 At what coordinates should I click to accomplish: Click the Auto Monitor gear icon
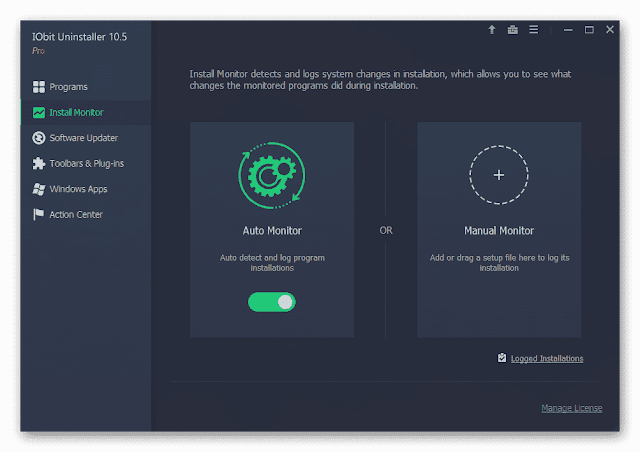(x=272, y=176)
